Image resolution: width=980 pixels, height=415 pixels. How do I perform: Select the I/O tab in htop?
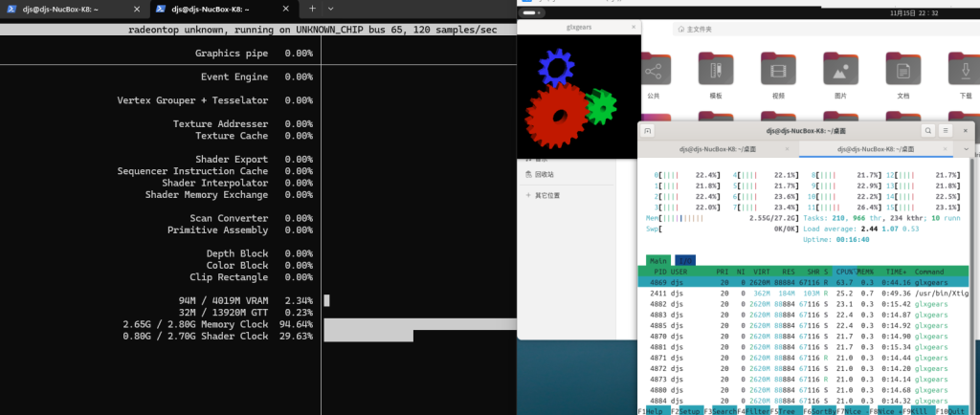685,260
